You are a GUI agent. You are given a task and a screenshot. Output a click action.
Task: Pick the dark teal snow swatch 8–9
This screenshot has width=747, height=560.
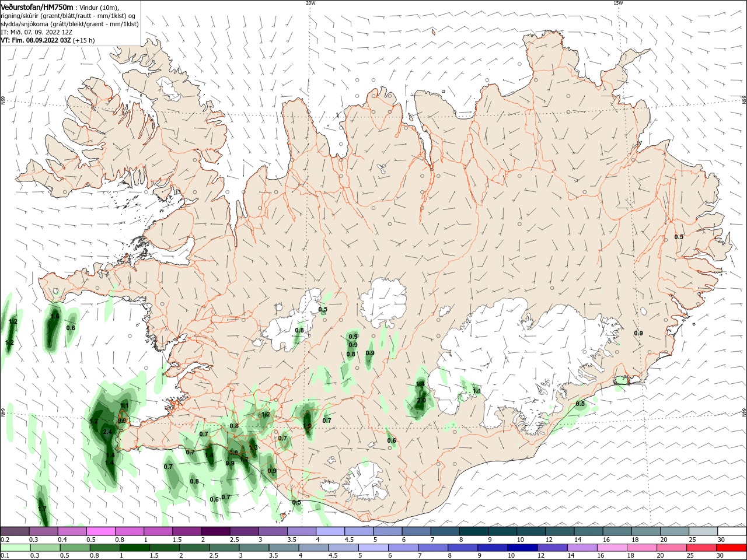pyautogui.click(x=474, y=531)
